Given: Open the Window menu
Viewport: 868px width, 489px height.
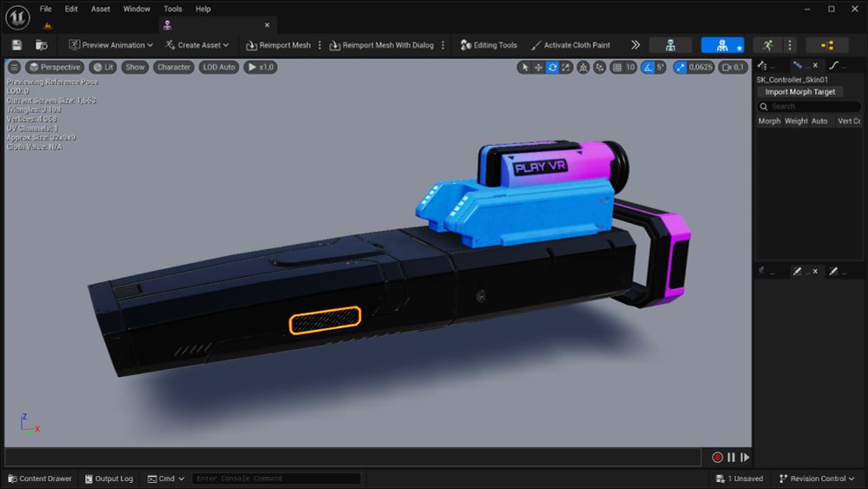Looking at the screenshot, I should [136, 9].
